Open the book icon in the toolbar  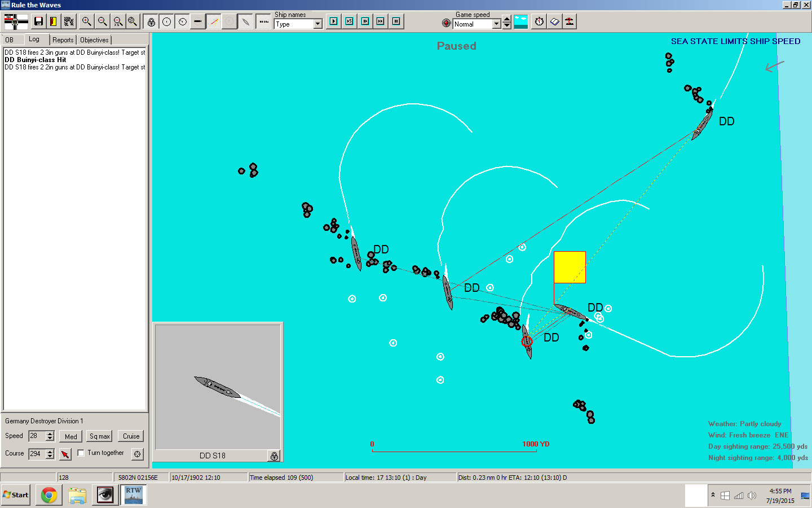coord(554,21)
